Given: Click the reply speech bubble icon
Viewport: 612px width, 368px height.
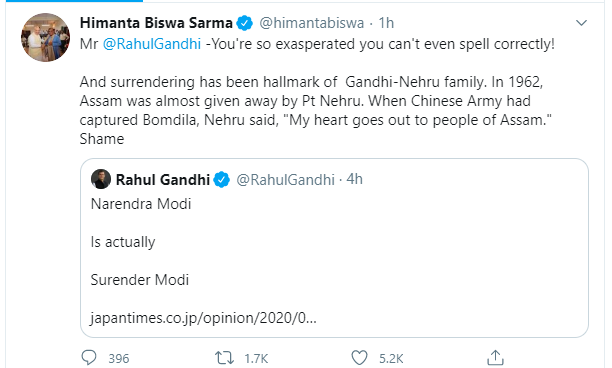Looking at the screenshot, I should [89, 357].
